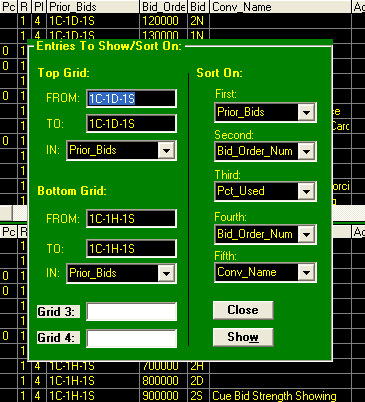
Task: Click the Show button
Action: tap(243, 337)
